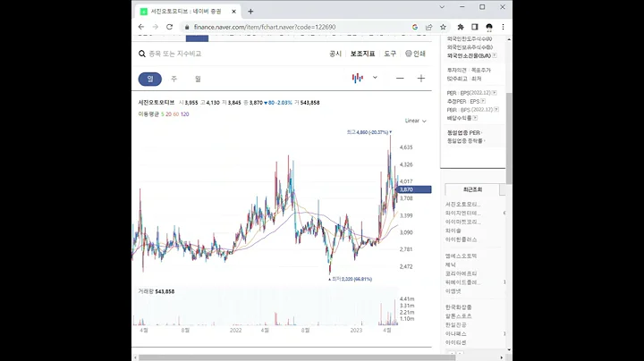The width and height of the screenshot is (644, 361).
Task: Switch to the 주 weekly chart tab
Action: click(x=174, y=79)
